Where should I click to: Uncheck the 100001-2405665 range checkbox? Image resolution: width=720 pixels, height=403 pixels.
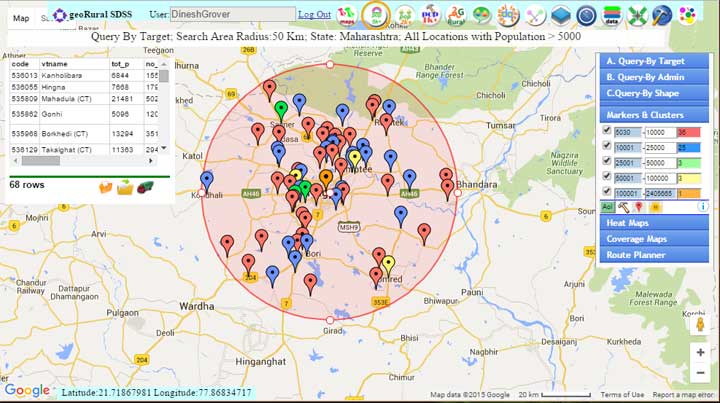click(607, 191)
